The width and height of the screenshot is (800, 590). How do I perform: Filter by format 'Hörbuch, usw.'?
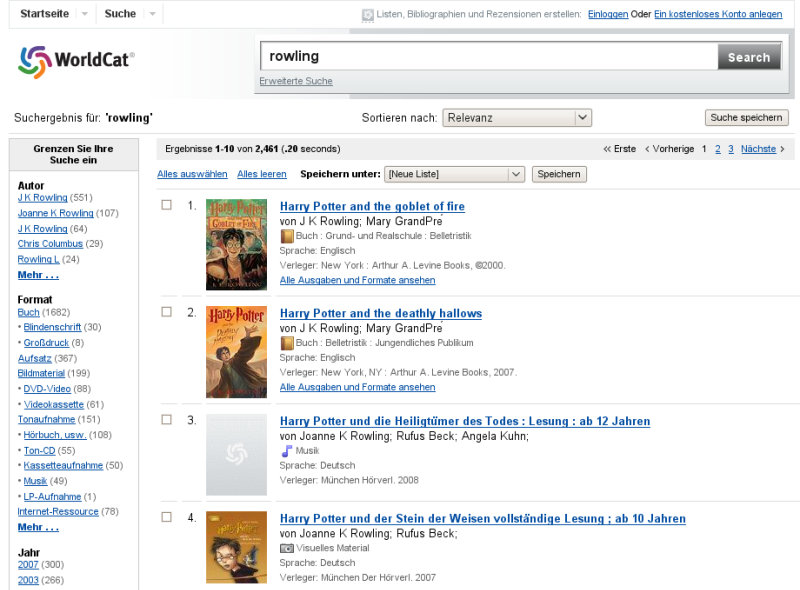pyautogui.click(x=55, y=435)
